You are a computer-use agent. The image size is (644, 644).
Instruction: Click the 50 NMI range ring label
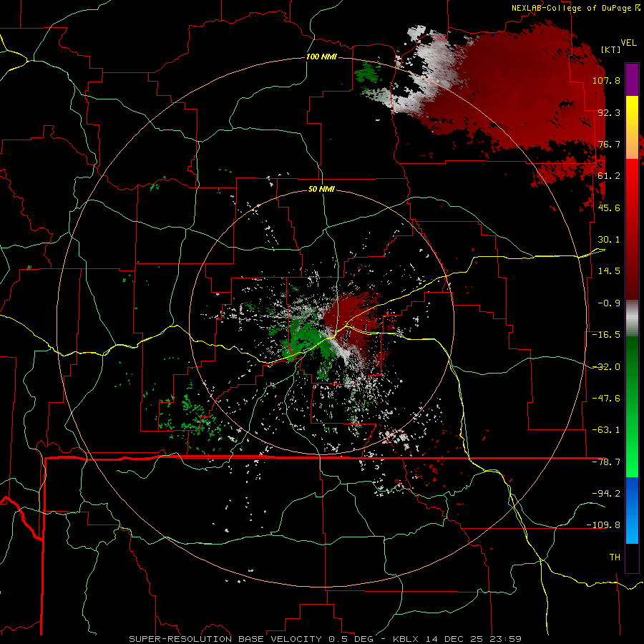[x=321, y=189]
